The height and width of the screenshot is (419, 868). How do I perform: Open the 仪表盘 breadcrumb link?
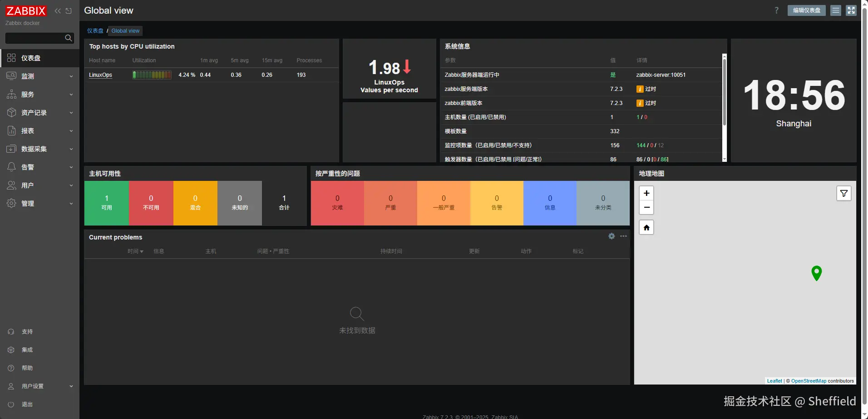[95, 31]
